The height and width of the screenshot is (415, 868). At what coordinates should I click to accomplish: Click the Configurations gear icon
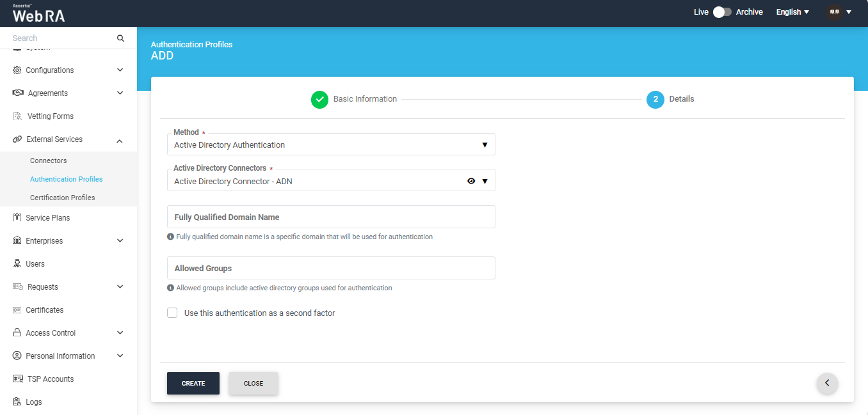coord(17,70)
